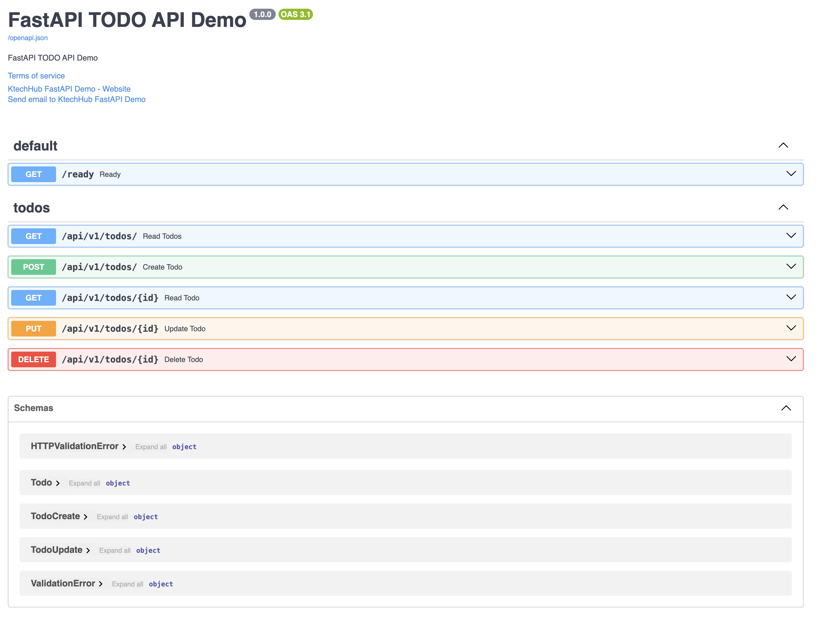
Task: Expand Delete Todo endpoint arrow
Action: tap(791, 359)
